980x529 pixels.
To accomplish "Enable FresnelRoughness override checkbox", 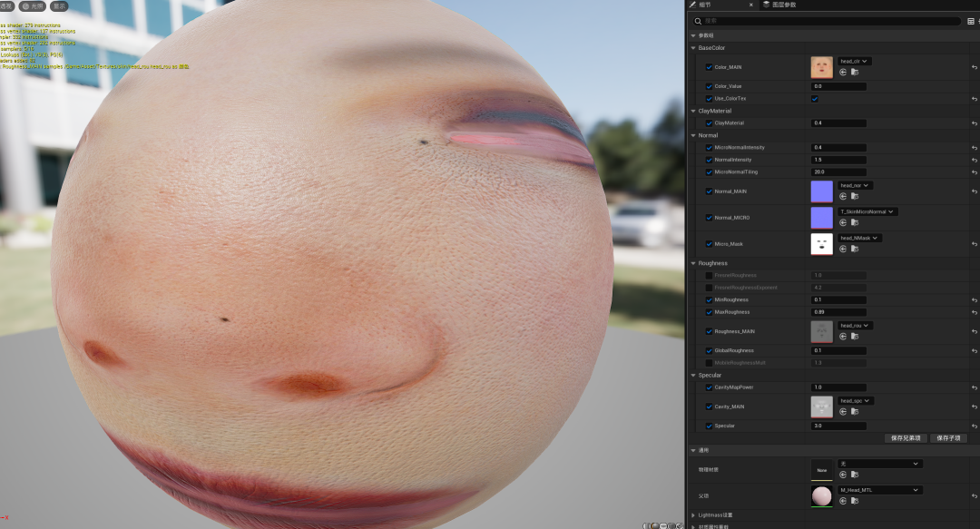I will tap(709, 275).
